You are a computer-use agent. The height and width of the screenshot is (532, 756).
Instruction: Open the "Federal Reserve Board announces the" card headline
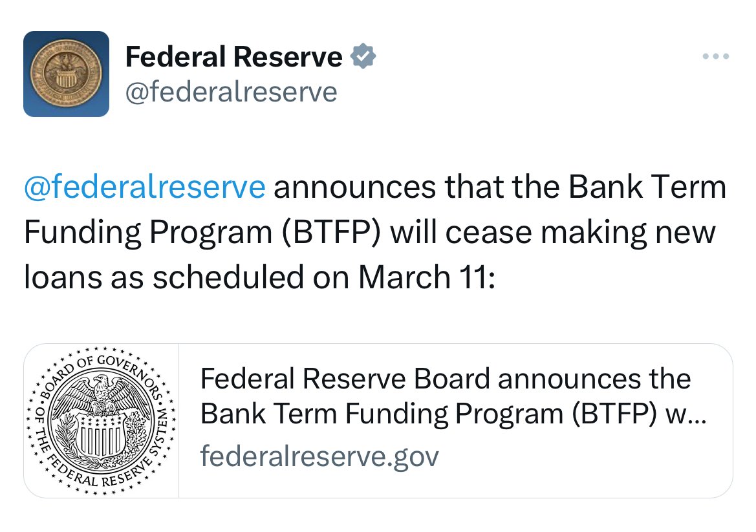[446, 379]
